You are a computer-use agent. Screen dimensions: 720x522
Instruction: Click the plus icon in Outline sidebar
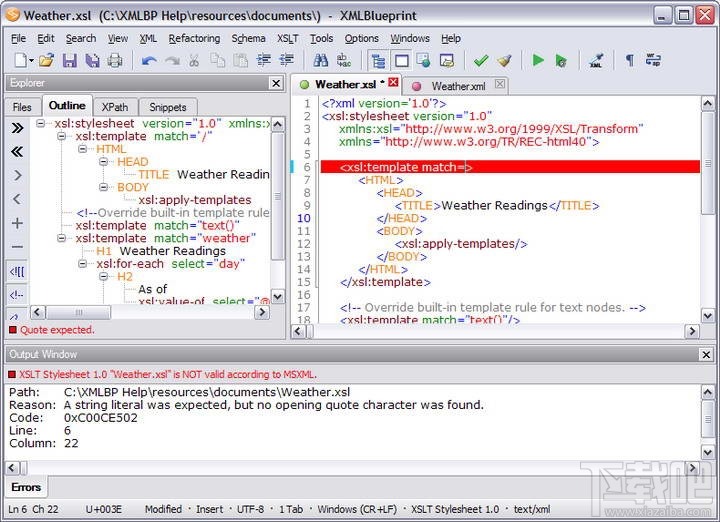coord(17,223)
